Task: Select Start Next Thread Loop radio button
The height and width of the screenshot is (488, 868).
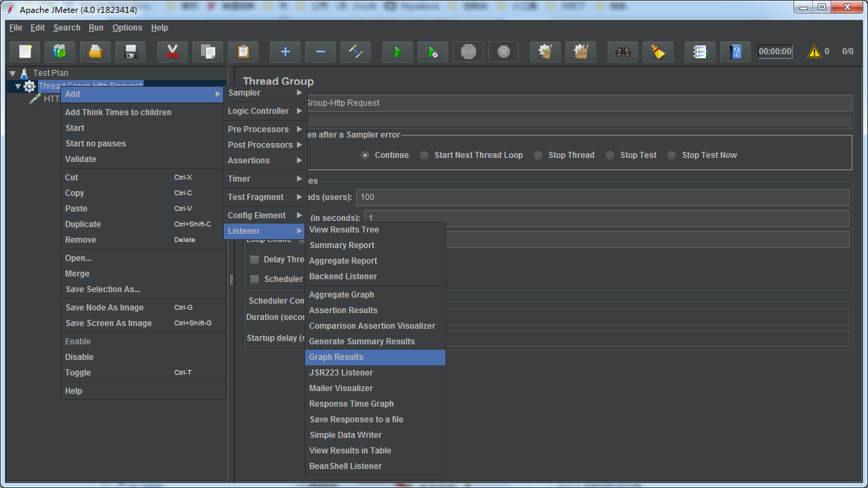Action: [x=424, y=155]
